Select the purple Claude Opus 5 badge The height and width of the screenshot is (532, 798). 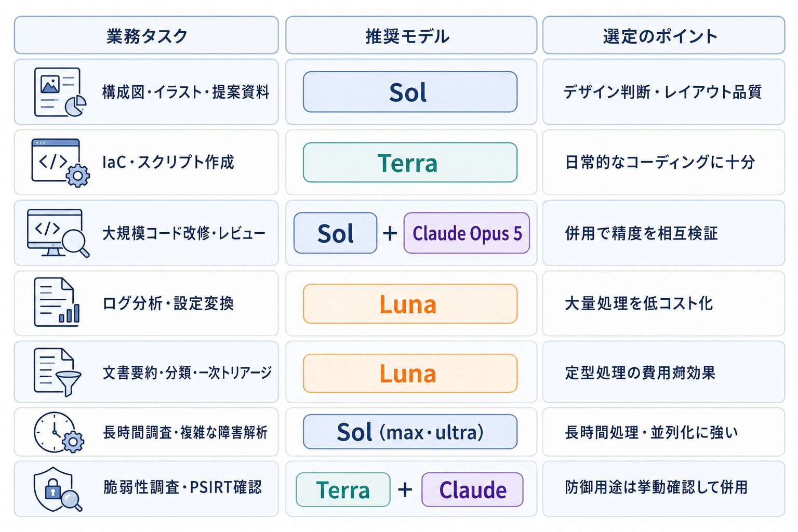(x=467, y=233)
